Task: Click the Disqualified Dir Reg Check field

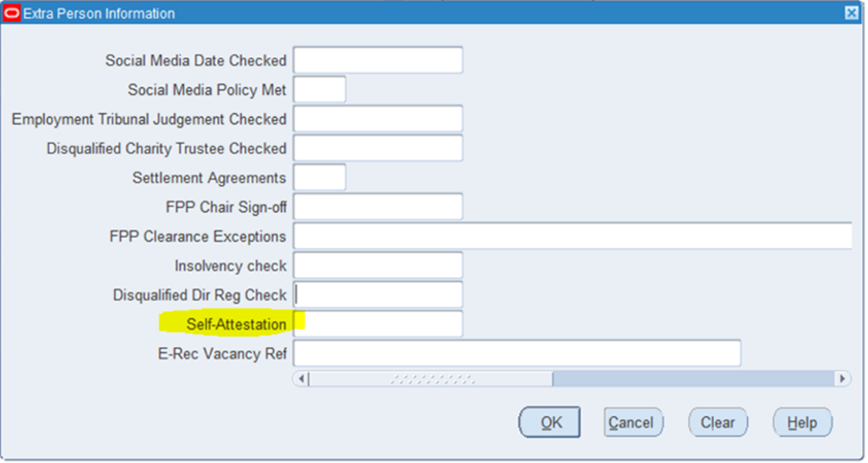Action: point(378,295)
